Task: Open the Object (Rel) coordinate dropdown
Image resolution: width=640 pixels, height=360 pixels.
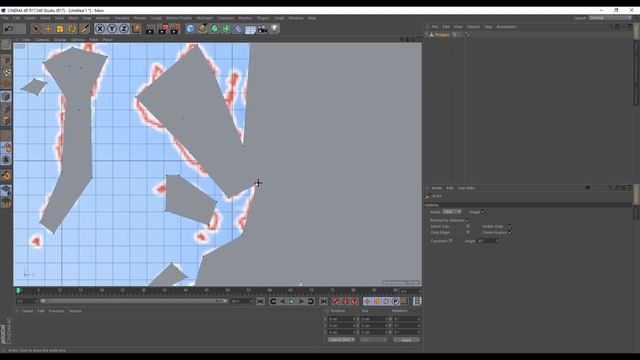Action: 341,340
